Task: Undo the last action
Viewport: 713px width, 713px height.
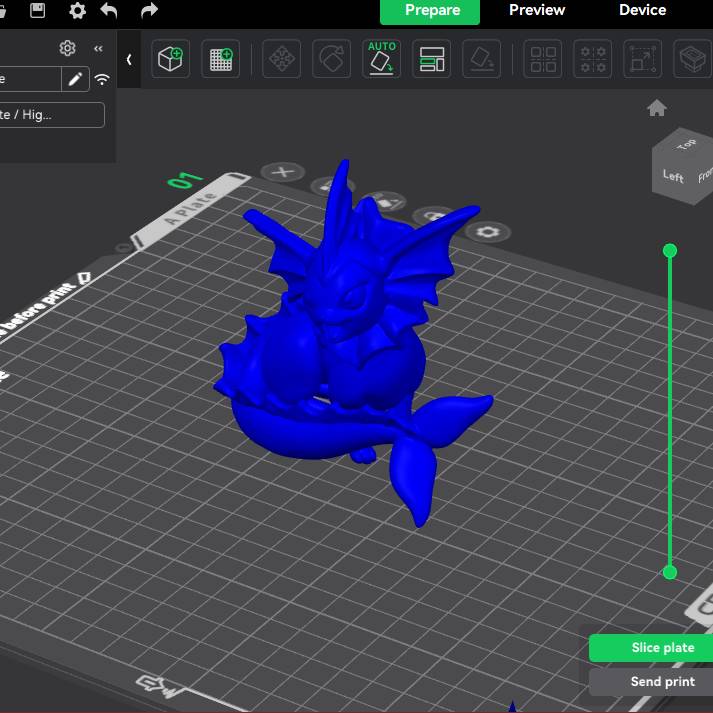Action: [109, 10]
